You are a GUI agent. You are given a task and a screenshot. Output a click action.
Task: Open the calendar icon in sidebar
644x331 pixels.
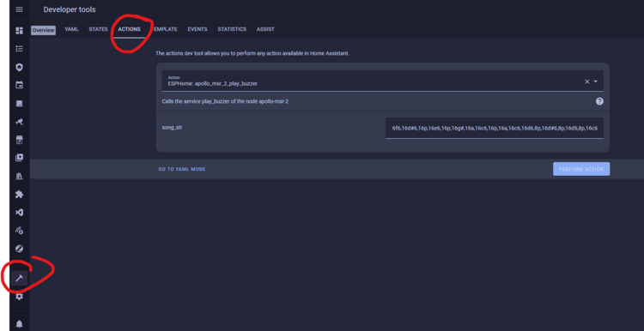point(19,85)
